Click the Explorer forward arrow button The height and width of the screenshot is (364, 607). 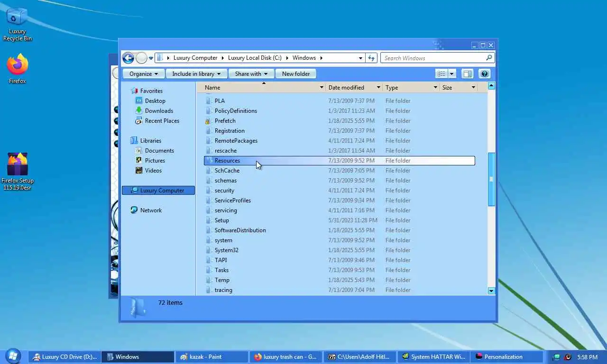coord(141,58)
